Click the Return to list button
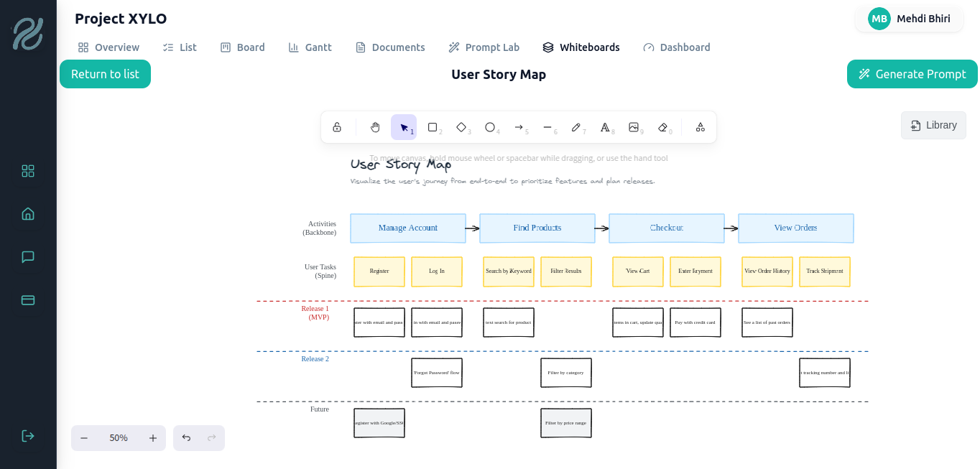This screenshot has height=469, width=980. 105,74
